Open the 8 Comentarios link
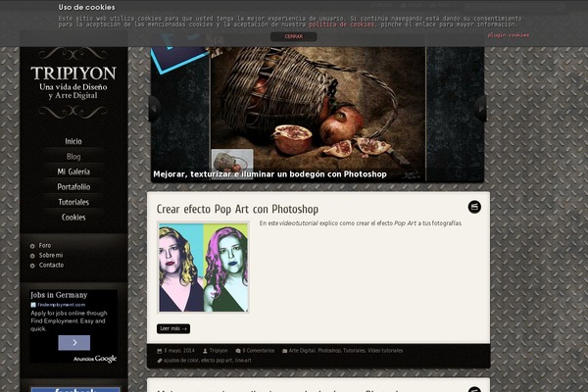Screen dimensions: 588x392 (x=259, y=351)
